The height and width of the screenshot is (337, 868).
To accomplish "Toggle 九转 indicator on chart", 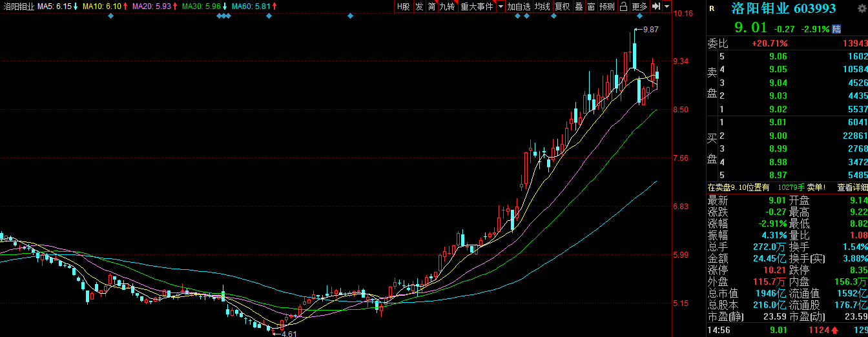I will [x=447, y=6].
